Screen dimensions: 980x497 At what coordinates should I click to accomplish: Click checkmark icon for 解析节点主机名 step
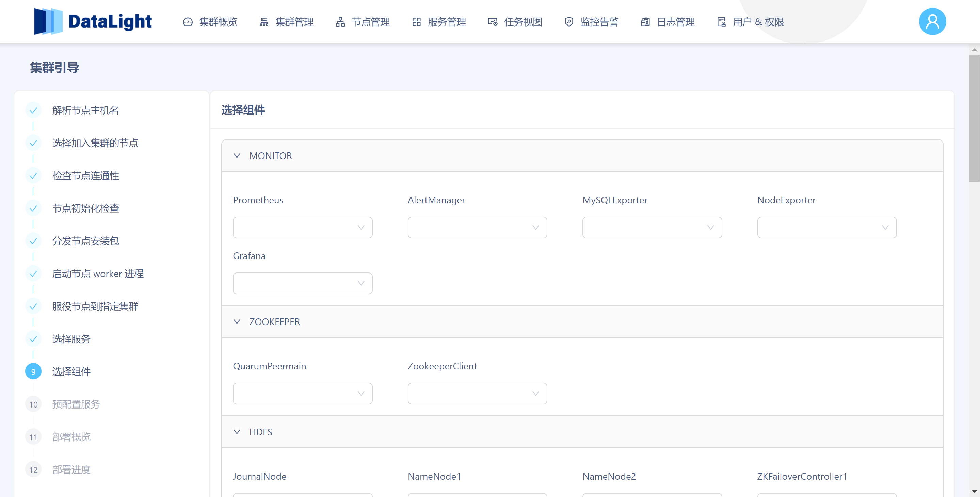click(x=33, y=110)
